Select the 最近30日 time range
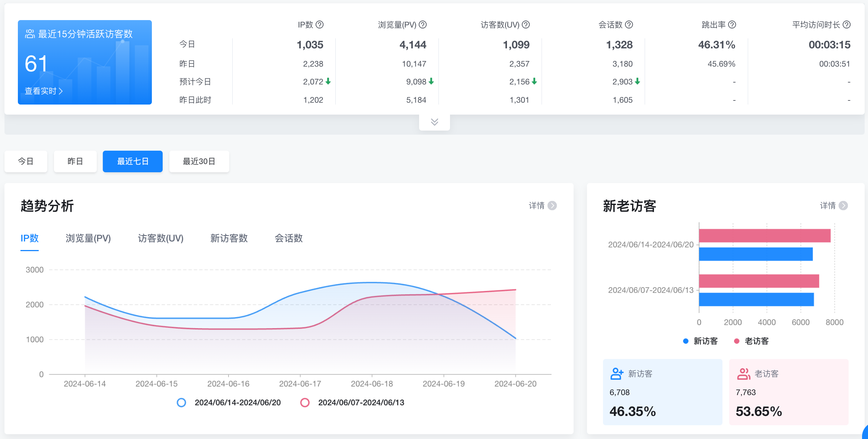 tap(199, 161)
